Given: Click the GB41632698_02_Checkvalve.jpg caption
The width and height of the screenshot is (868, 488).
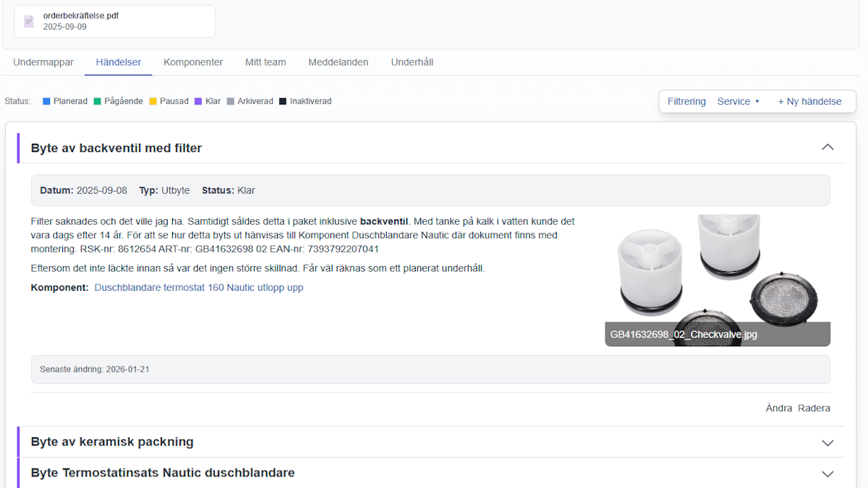Looking at the screenshot, I should (x=684, y=335).
